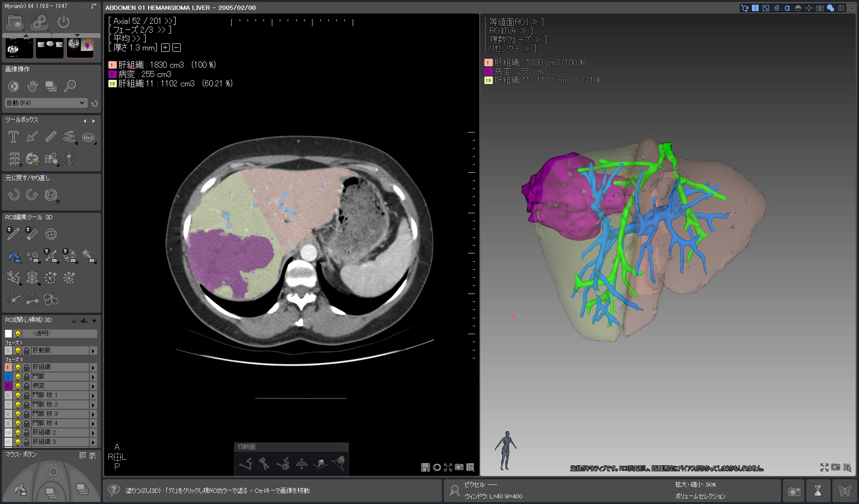Click the pan hand tool icon
The width and height of the screenshot is (859, 504).
coord(32,86)
